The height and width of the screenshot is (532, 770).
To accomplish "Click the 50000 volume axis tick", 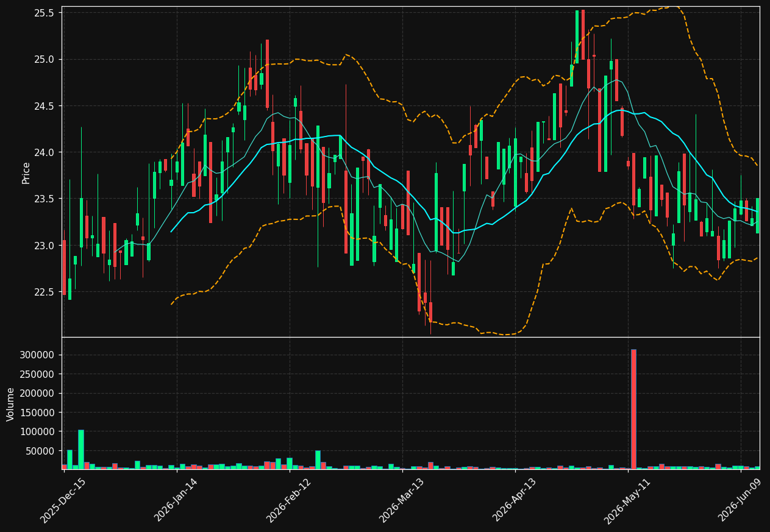I will click(x=40, y=451).
